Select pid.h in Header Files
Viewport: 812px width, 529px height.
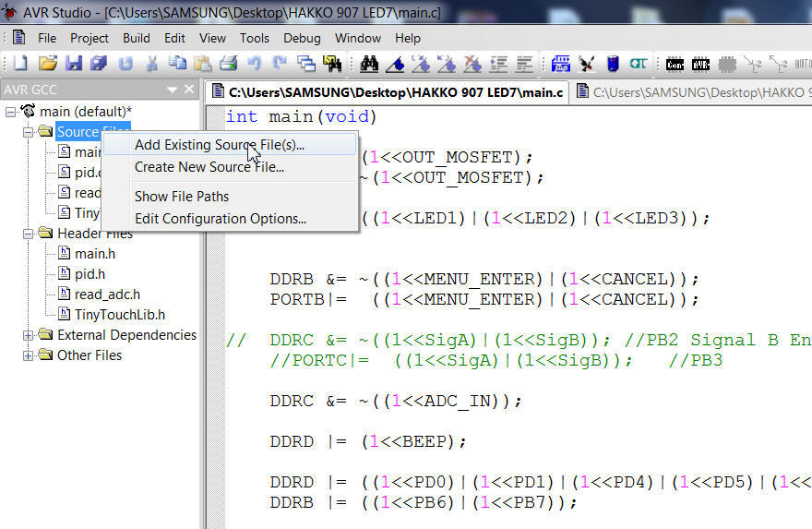click(90, 274)
